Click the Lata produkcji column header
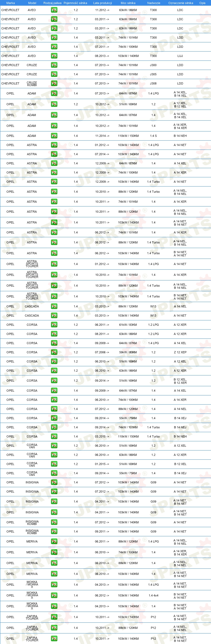The height and width of the screenshot is (644, 211). (x=103, y=3)
